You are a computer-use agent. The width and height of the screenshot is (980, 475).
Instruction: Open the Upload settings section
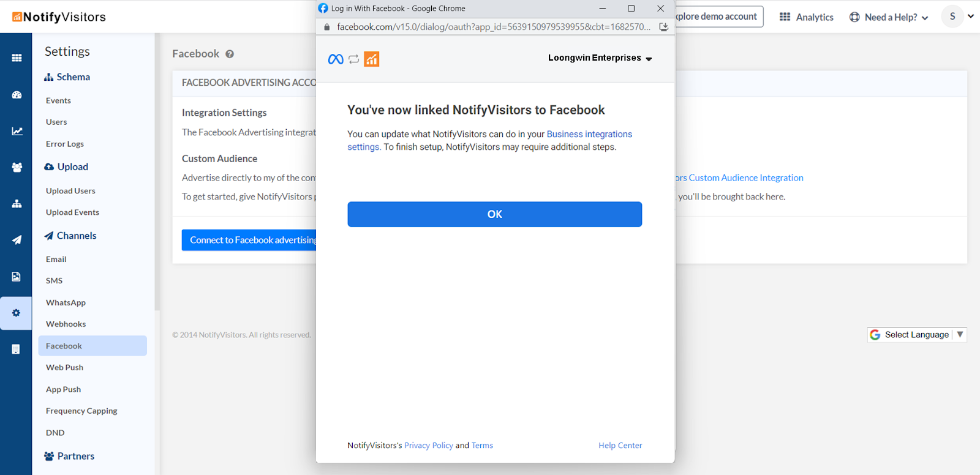66,167
